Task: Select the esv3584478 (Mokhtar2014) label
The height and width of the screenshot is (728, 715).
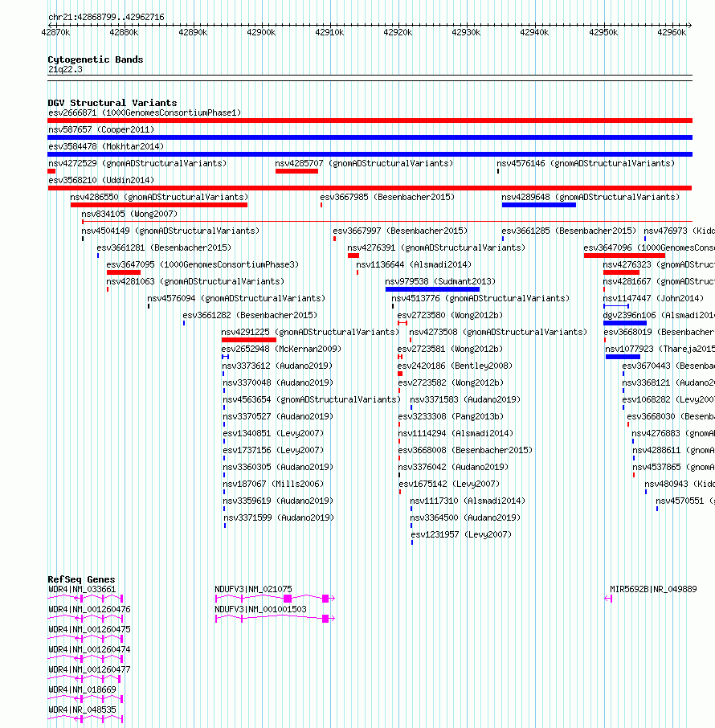Action: pyautogui.click(x=106, y=146)
